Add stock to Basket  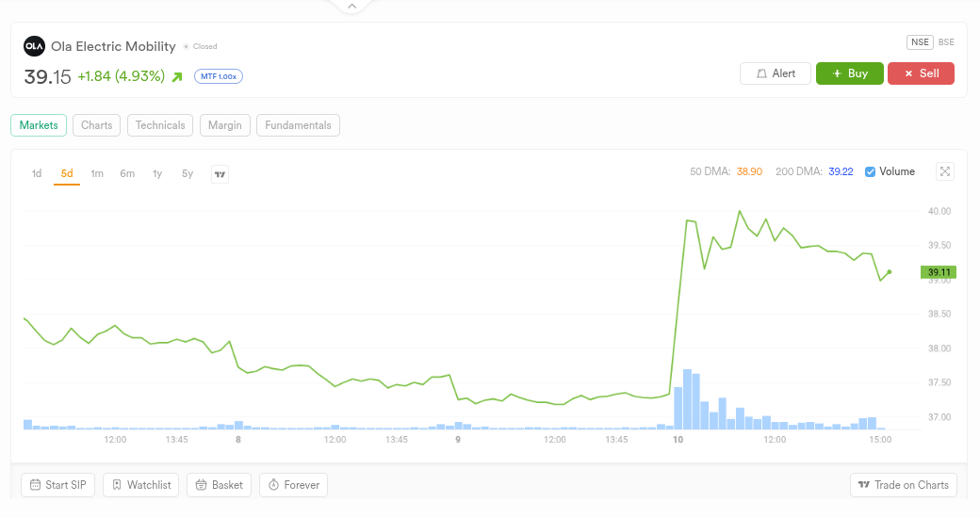[x=220, y=485]
